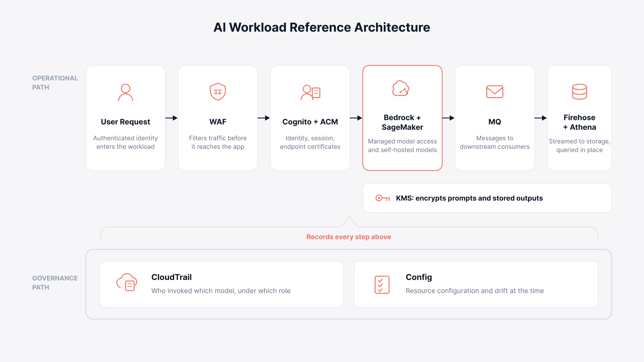Select the "Records every step above" caption
Image resolution: width=644 pixels, height=362 pixels.
coord(349,237)
